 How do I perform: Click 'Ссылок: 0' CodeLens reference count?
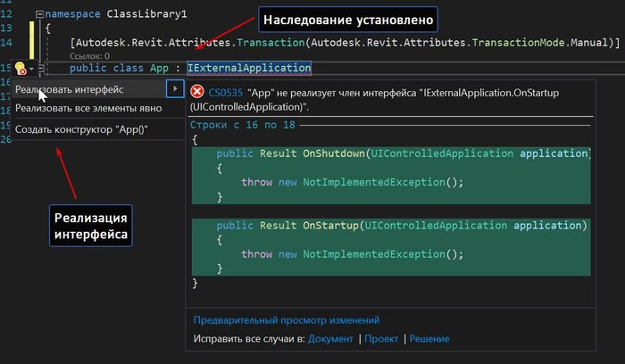(x=89, y=56)
